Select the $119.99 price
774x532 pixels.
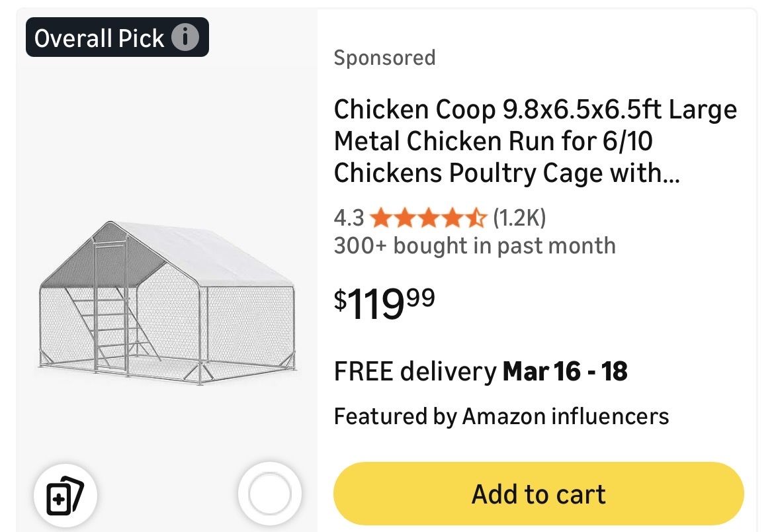pos(384,302)
